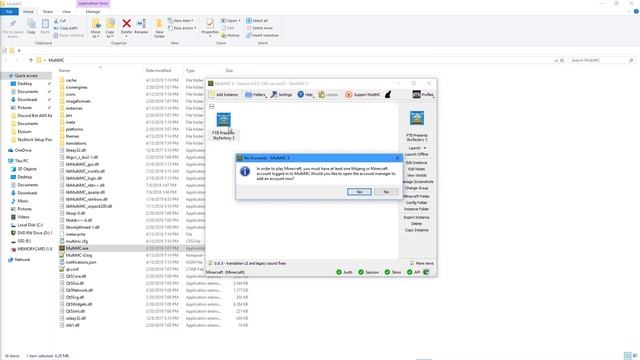This screenshot has width=640, height=360.
Task: Click Invert selection in ribbon
Action: [262, 36]
